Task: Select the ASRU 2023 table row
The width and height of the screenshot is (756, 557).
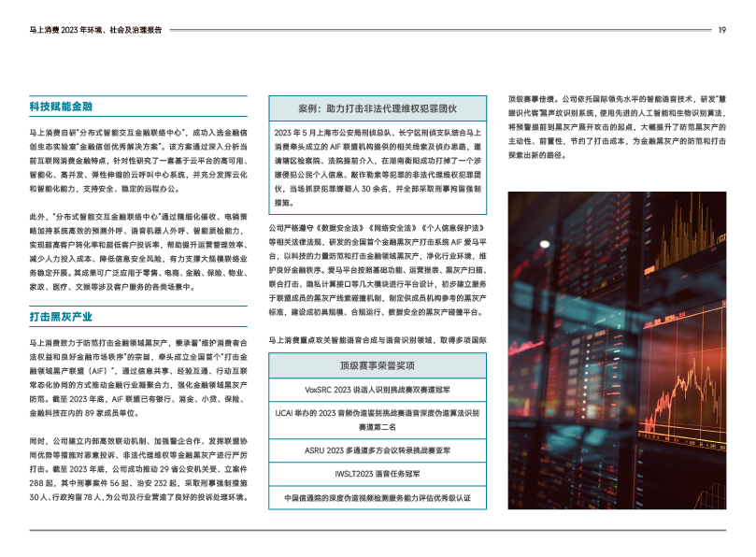Action: [377, 449]
